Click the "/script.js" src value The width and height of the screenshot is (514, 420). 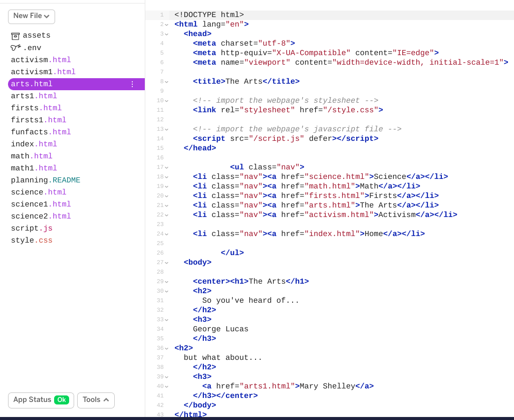277,138
